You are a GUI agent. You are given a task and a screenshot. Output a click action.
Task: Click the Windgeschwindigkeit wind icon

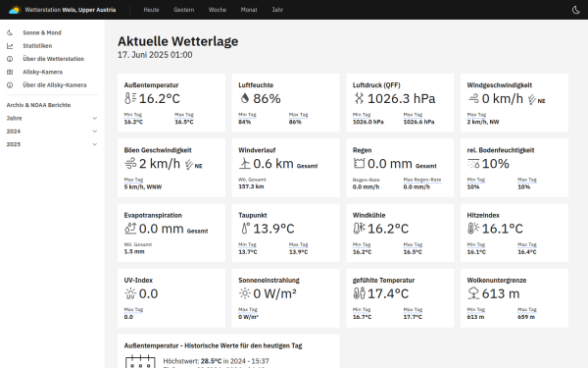pos(473,98)
